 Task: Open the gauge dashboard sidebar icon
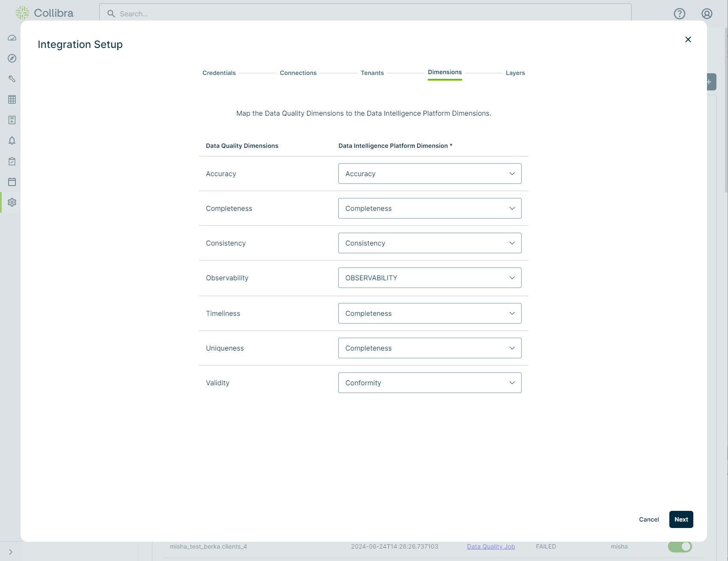click(12, 38)
